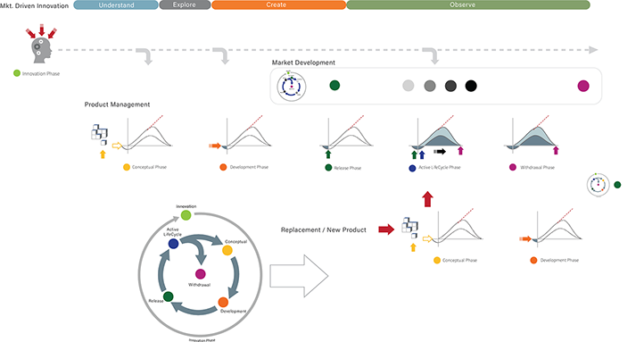Click the small lifecycle icon at right edge
This screenshot has height=342, width=644.
[598, 185]
